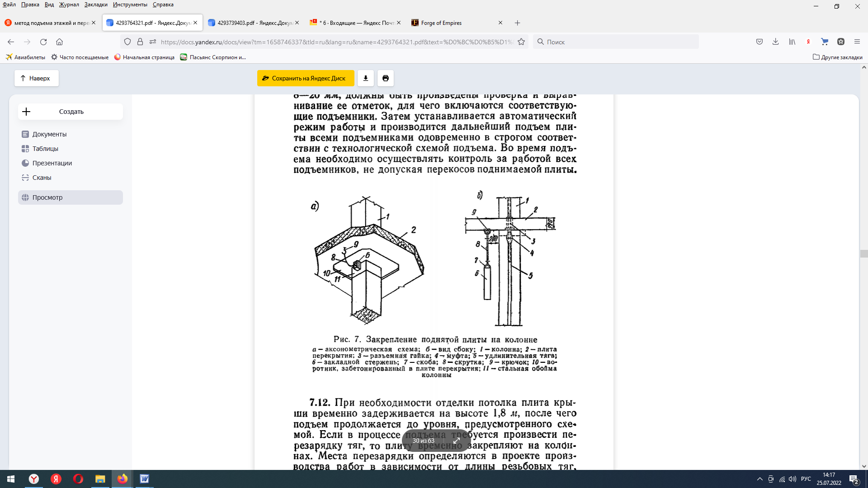This screenshot has width=868, height=488.
Task: Open File Explorer from the taskbar
Action: pyautogui.click(x=100, y=479)
